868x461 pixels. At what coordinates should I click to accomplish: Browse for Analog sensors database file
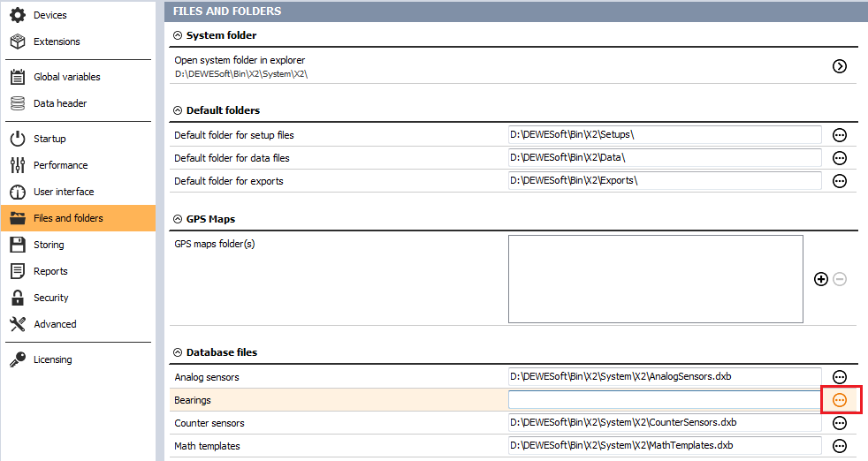pos(839,377)
